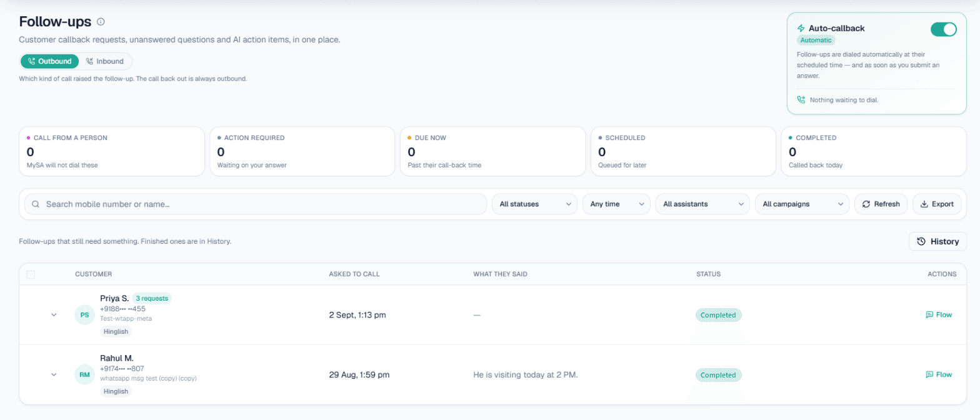Click the 3 requests badge on Priya S.
The image size is (980, 420).
click(x=152, y=298)
